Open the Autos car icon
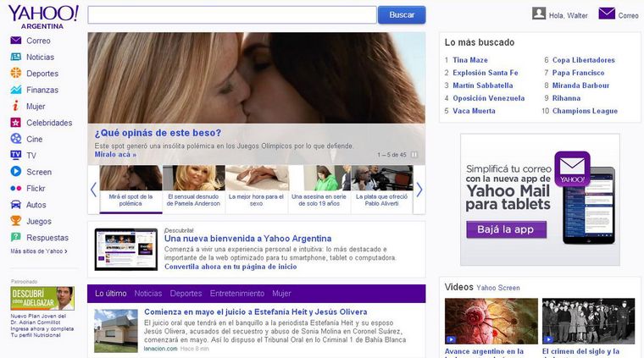The height and width of the screenshot is (358, 644). click(x=15, y=204)
